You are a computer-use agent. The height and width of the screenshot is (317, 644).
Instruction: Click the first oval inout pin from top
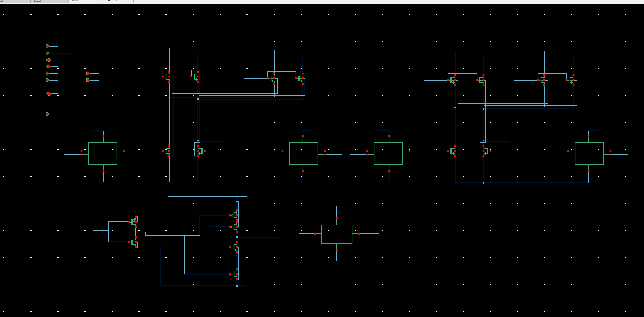coord(48,60)
